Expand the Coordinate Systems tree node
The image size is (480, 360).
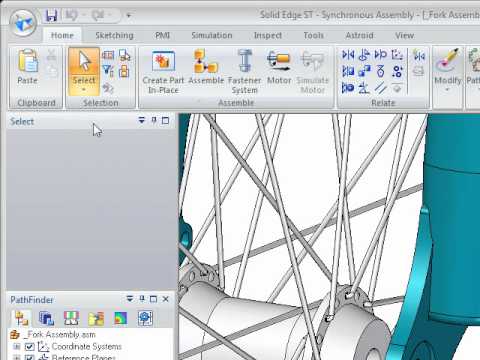pos(16,347)
